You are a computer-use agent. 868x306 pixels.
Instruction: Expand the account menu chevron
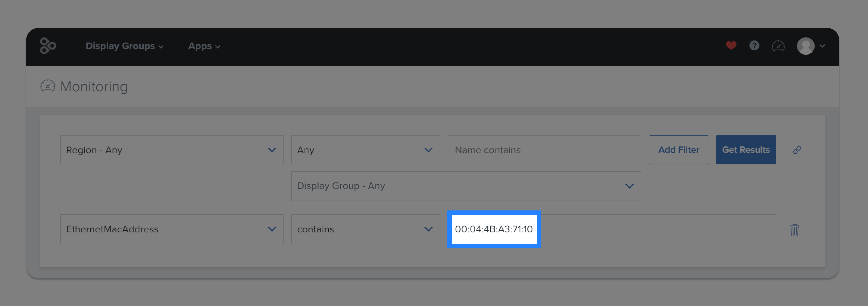(x=822, y=46)
